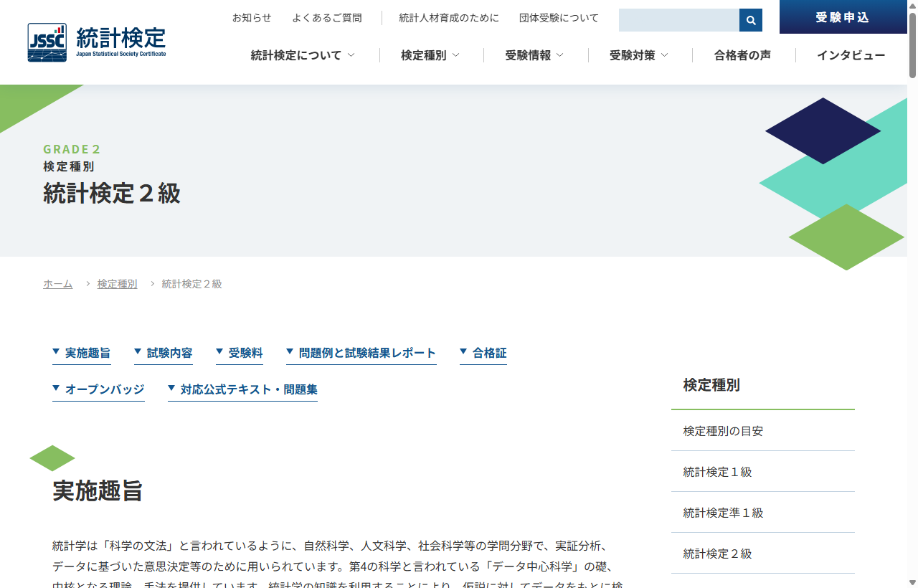Open sidebar 統計検定準１級
This screenshot has height=588, width=918.
click(763, 513)
